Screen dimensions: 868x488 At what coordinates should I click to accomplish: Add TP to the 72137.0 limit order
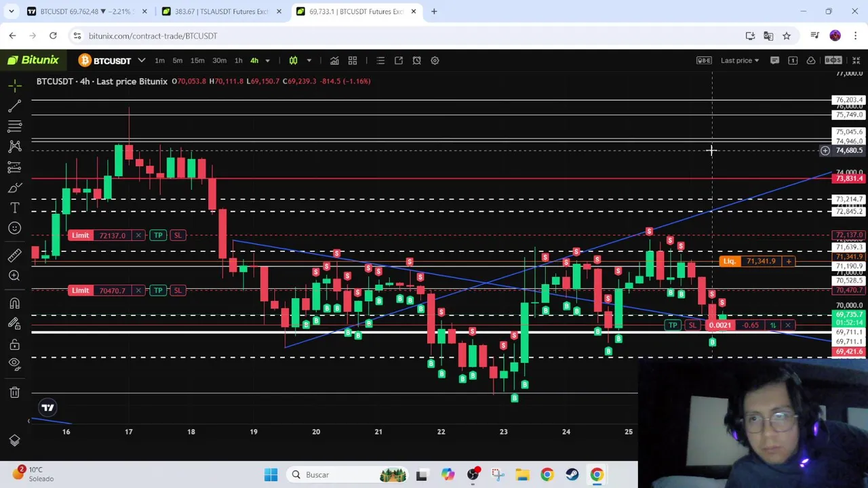pyautogui.click(x=158, y=235)
